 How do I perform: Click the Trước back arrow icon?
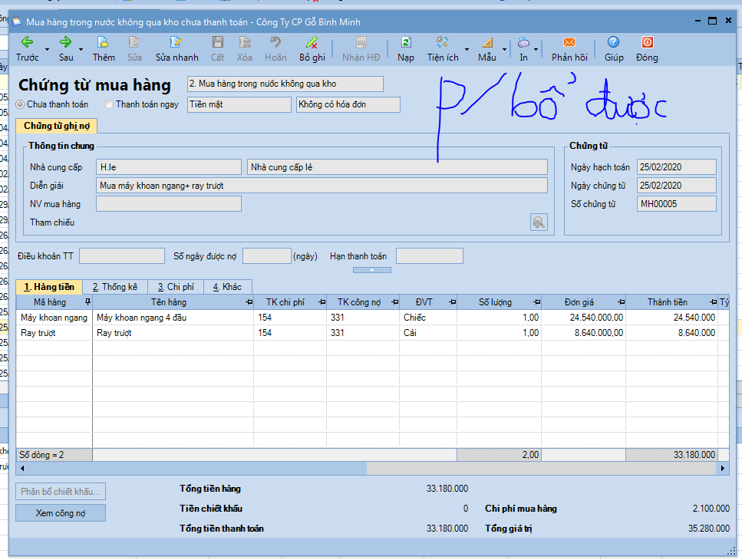(27, 43)
